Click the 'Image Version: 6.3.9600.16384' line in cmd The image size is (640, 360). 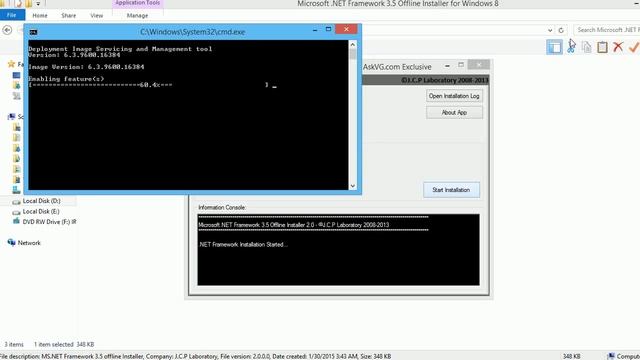click(x=86, y=67)
